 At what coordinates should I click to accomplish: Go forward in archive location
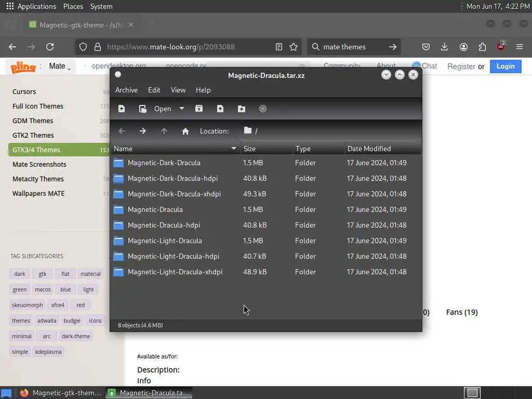143,131
